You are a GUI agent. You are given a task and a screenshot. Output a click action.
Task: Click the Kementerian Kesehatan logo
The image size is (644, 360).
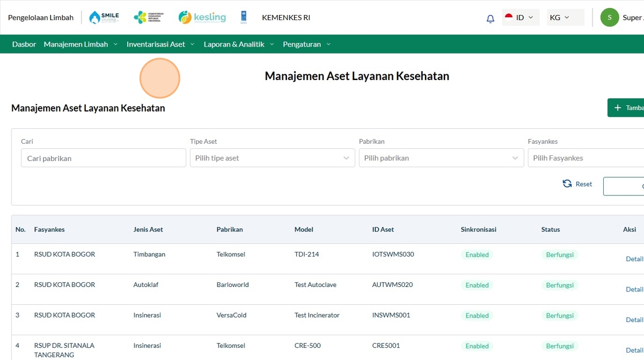[148, 17]
